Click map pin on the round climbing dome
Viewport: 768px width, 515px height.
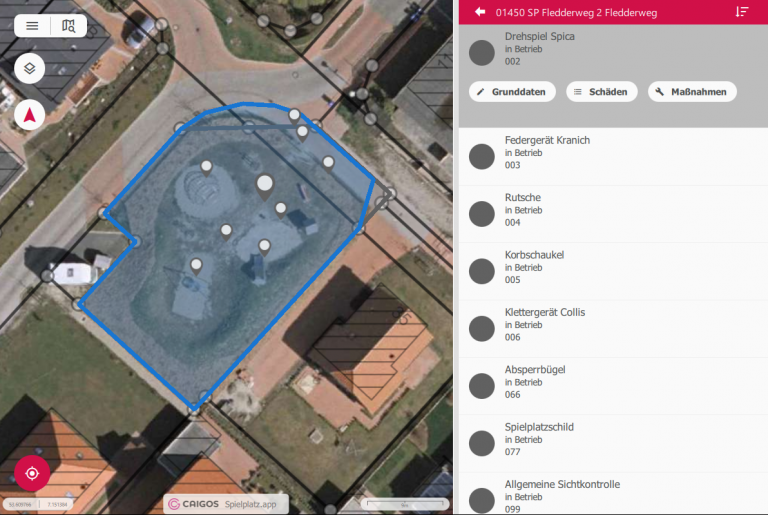(207, 168)
